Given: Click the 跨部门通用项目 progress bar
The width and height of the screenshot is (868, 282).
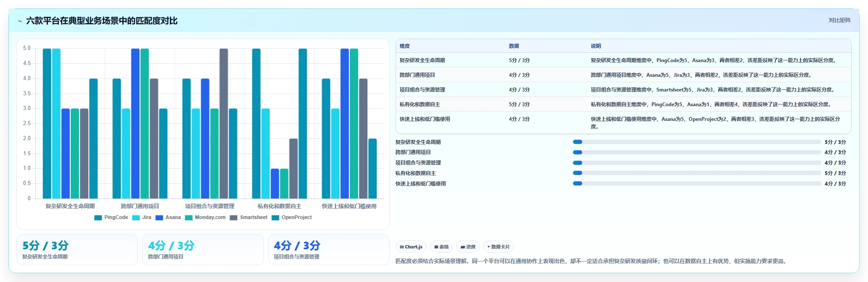Looking at the screenshot, I should pos(697,152).
